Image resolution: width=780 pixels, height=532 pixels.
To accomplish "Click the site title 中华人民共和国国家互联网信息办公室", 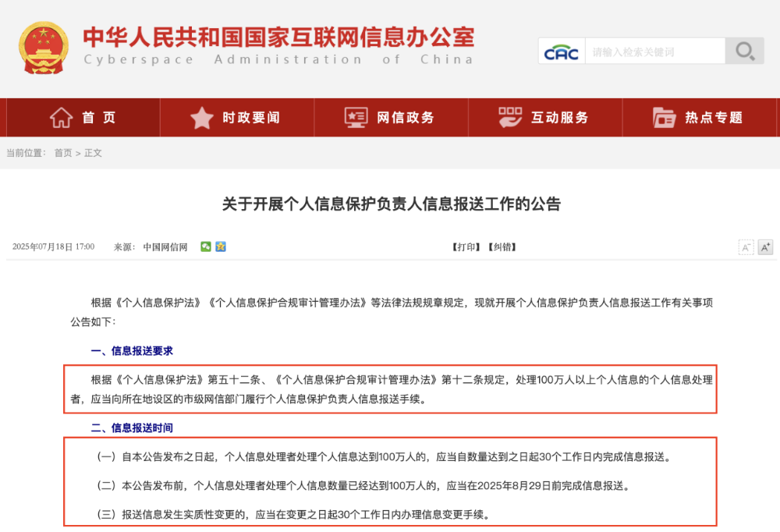I will (x=278, y=37).
